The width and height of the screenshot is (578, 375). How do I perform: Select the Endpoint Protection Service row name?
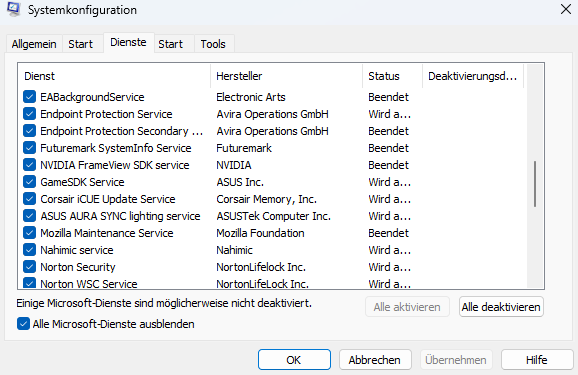pos(106,114)
